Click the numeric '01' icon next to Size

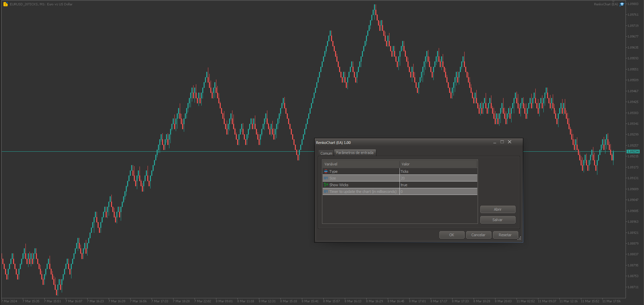(x=326, y=178)
